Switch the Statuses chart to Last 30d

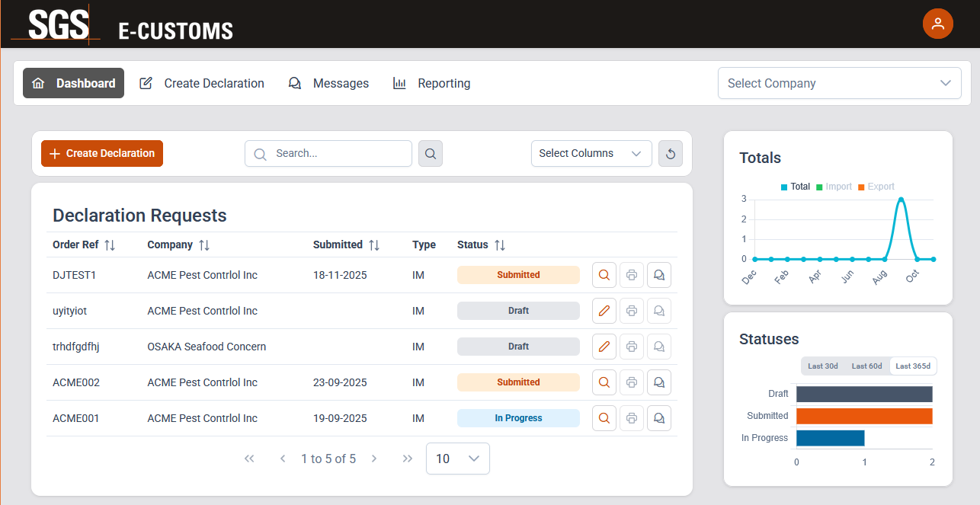click(x=822, y=366)
